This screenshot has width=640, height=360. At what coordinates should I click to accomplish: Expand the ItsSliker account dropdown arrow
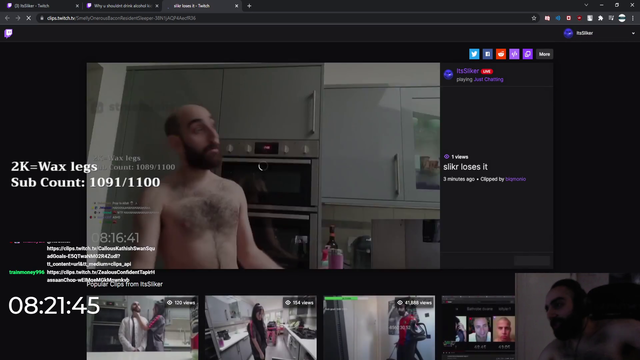633,33
